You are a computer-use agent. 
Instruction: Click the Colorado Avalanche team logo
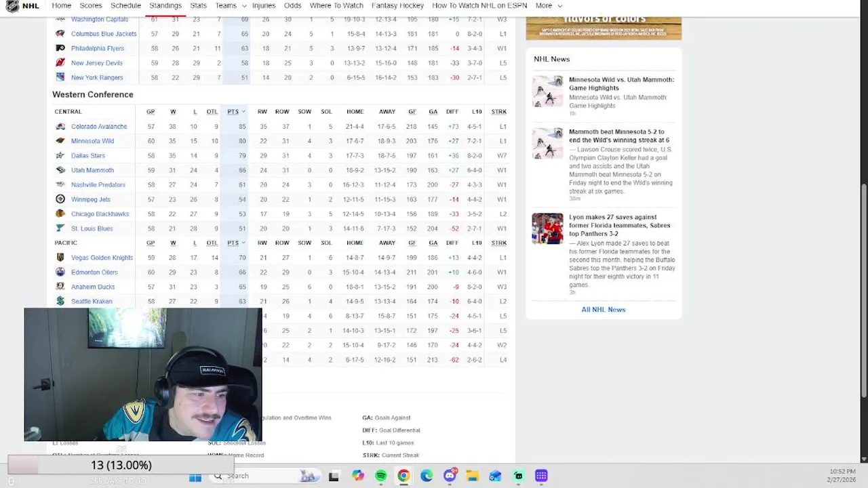point(60,126)
